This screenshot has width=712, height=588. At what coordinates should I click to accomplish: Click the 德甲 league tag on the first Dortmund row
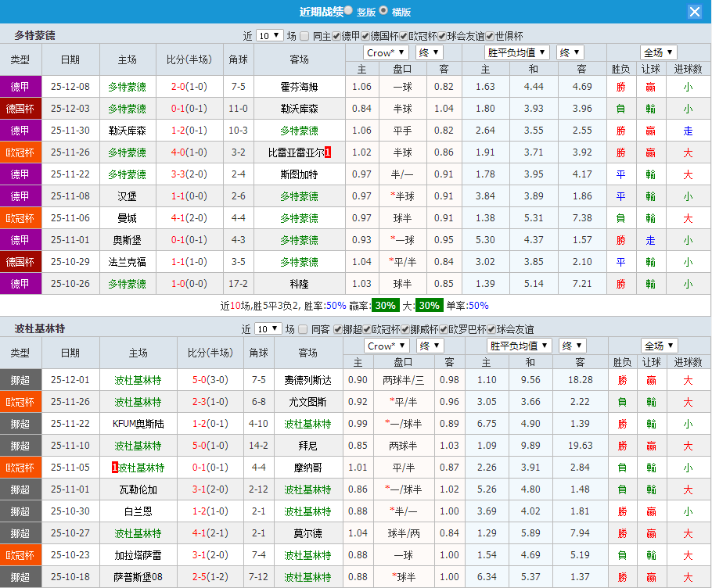21,86
